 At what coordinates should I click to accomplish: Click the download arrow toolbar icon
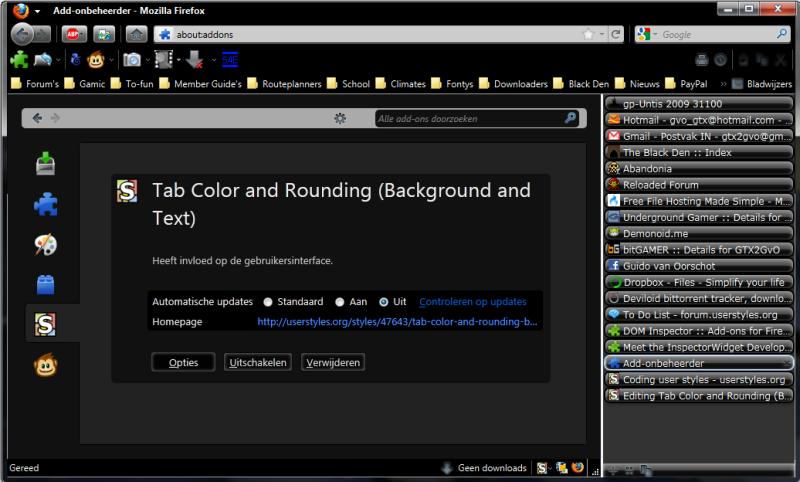click(194, 60)
